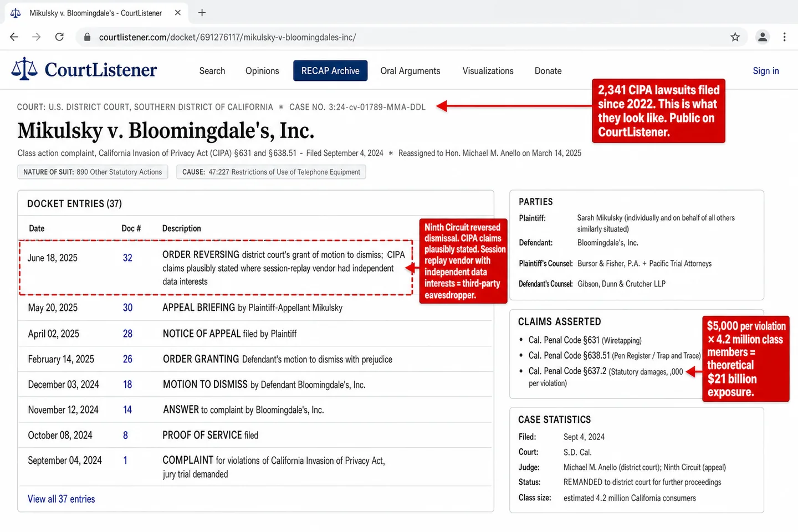Click View all 37 entries
This screenshot has height=532, width=798.
(62, 499)
